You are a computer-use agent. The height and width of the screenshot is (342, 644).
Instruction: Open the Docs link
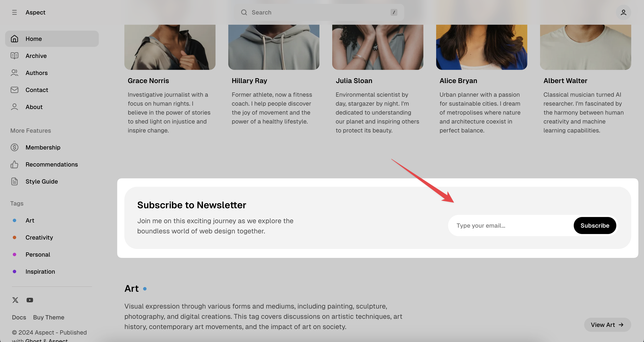(x=19, y=317)
